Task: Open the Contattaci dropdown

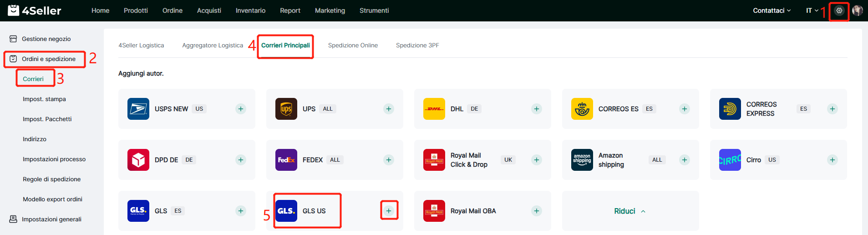Action: [772, 10]
